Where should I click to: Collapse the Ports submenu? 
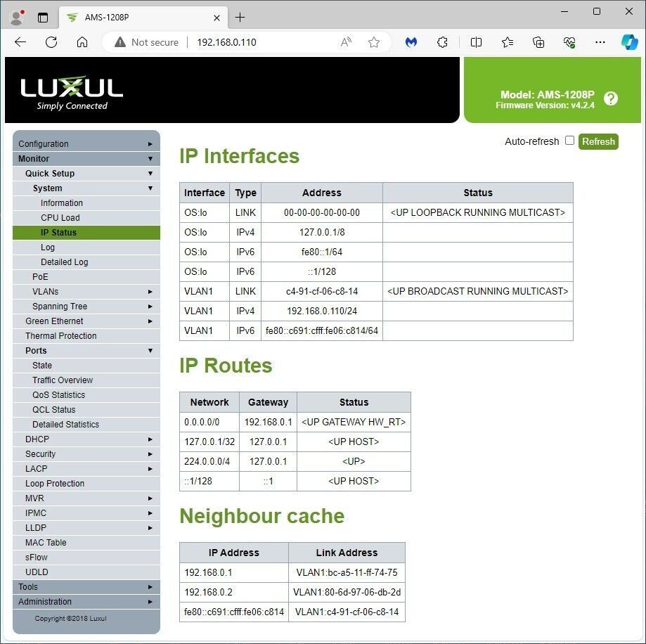86,351
